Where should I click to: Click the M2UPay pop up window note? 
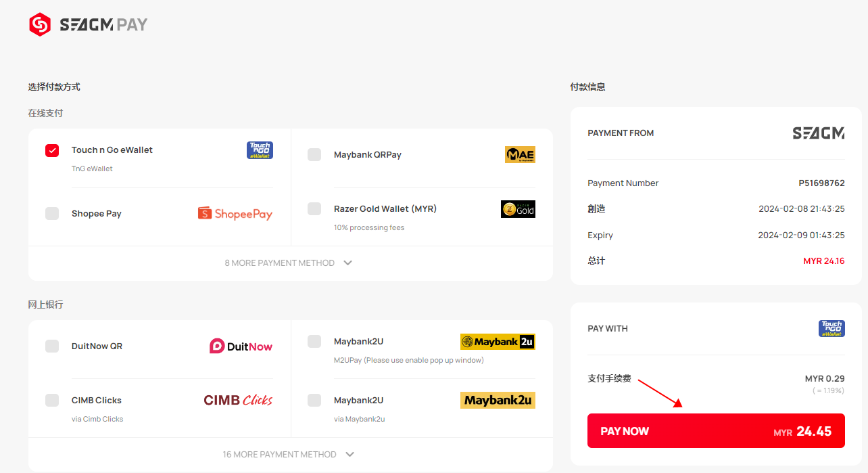tap(409, 361)
